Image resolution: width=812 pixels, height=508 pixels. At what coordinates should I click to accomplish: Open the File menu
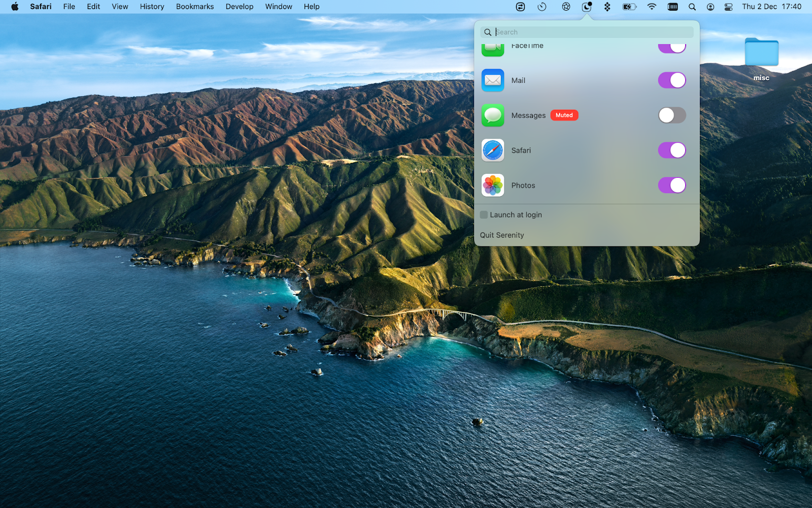pos(69,7)
